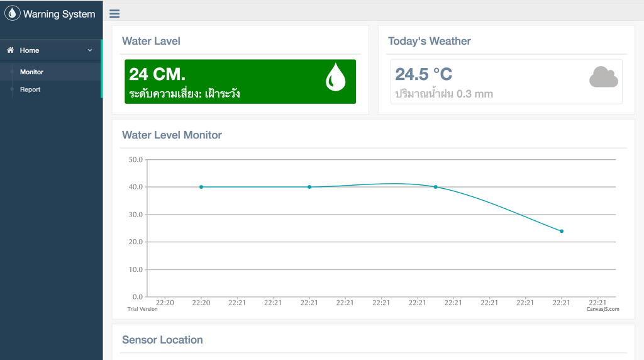Click the 24.5 °C temperature reading
This screenshot has height=360, width=644.
(423, 74)
